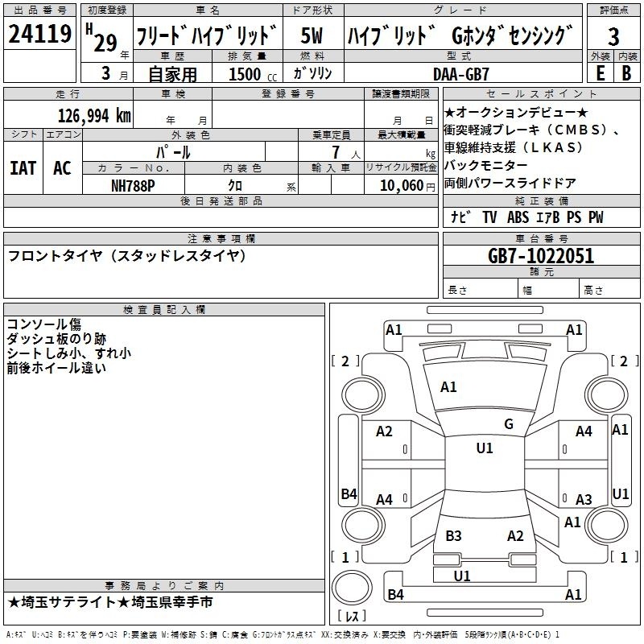Click the コンソール傷 inspector note

(x=43, y=324)
